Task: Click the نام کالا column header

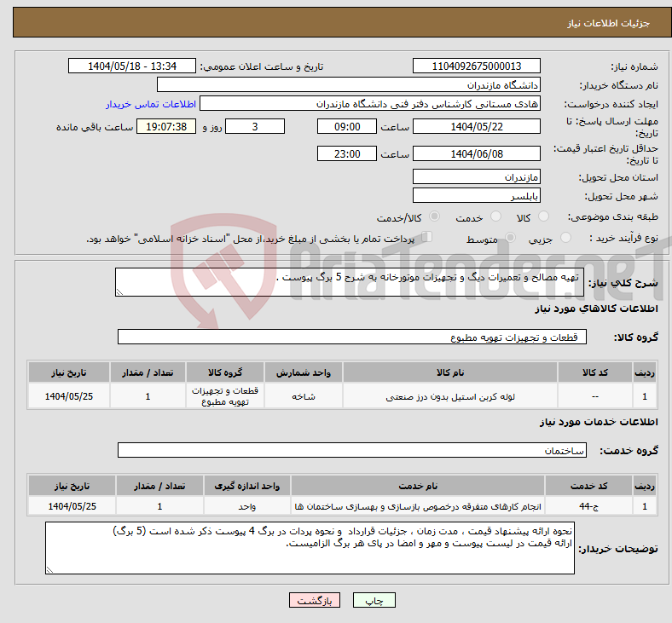Action: pos(450,372)
